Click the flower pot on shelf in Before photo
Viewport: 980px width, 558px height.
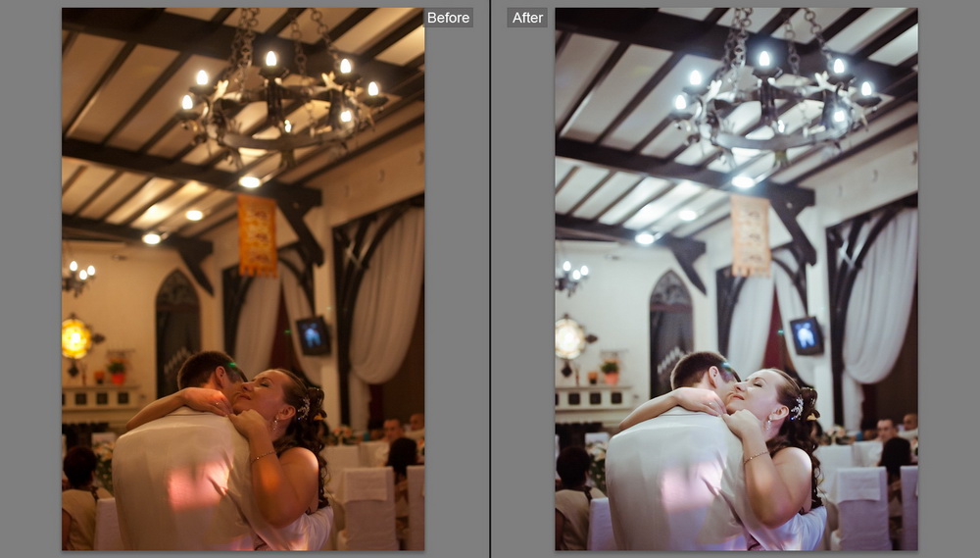click(118, 371)
